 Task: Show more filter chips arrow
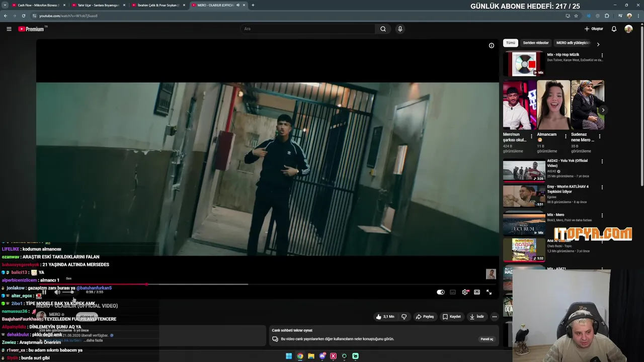tap(598, 44)
